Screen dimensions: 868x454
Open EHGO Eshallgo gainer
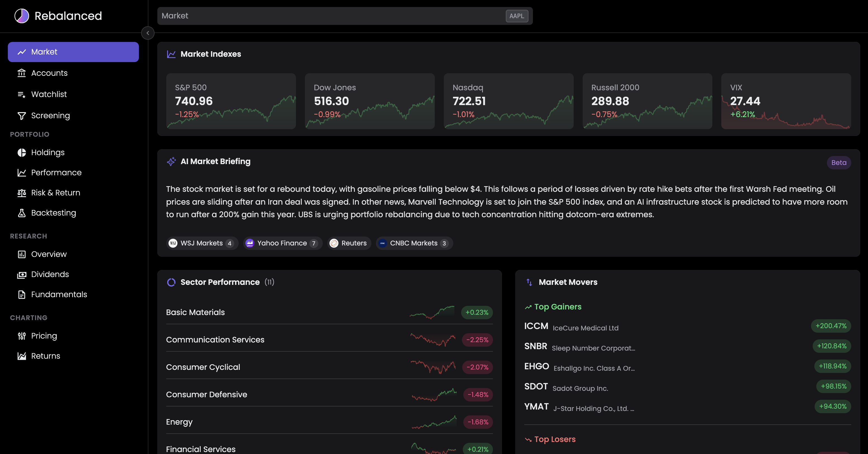click(x=687, y=367)
